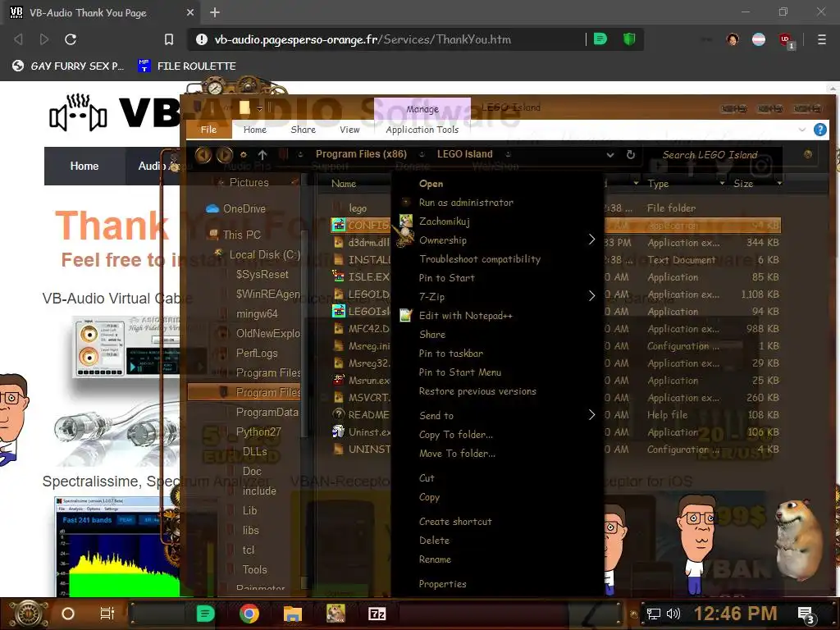Go forward in the browser
Screen dimensions: 840x630
[44, 39]
